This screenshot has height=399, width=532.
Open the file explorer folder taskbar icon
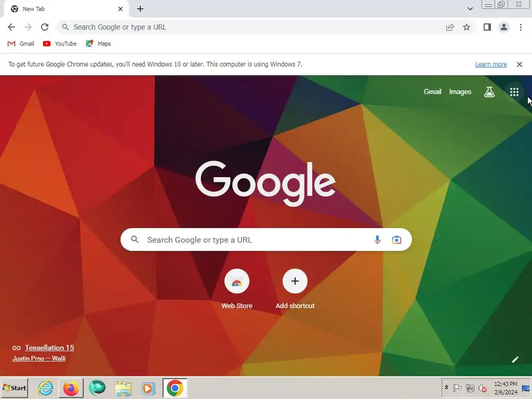click(123, 388)
